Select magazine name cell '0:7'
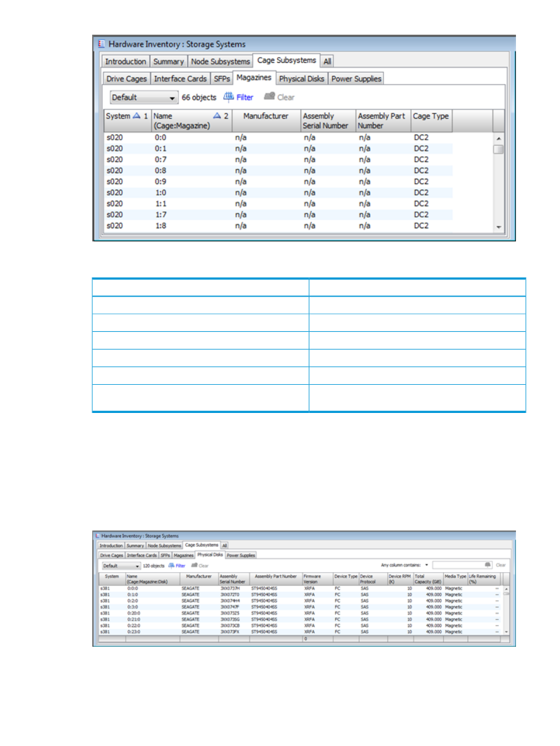Screen dimensions: 560x746 pyautogui.click(x=160, y=160)
